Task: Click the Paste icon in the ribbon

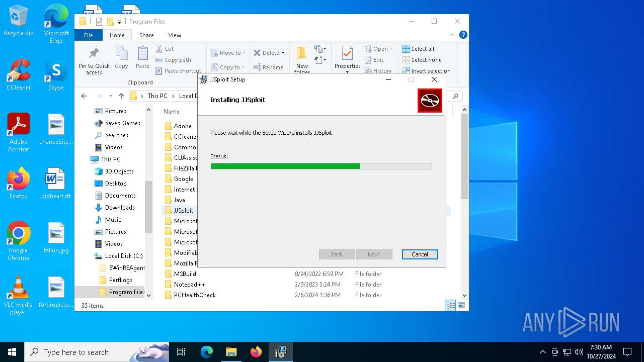Action: pyautogui.click(x=142, y=58)
